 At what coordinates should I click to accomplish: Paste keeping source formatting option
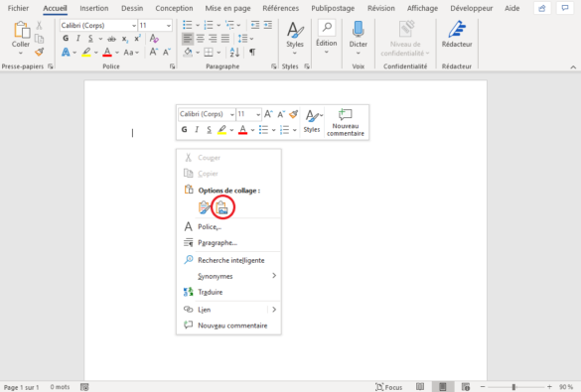click(x=205, y=207)
